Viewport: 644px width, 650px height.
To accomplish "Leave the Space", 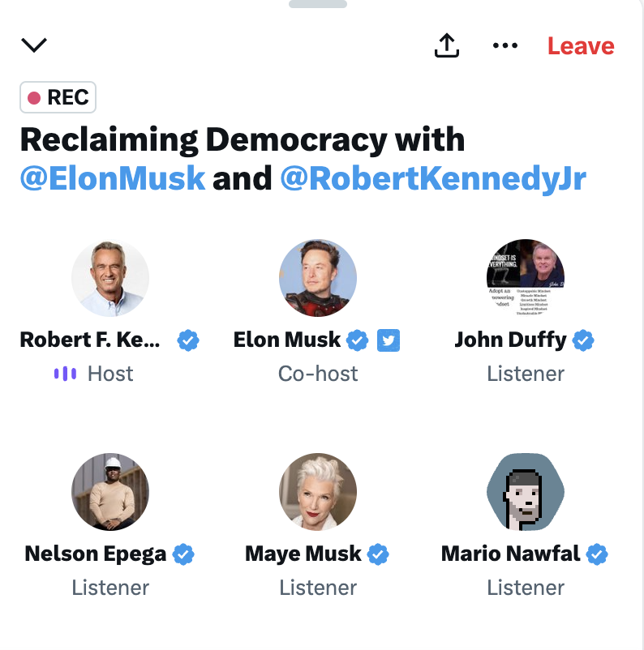I will [581, 46].
